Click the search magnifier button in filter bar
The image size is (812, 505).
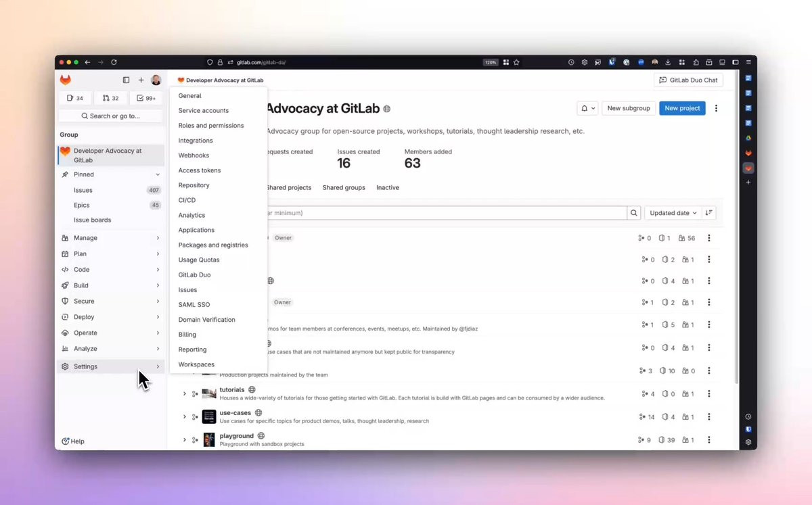coord(634,213)
